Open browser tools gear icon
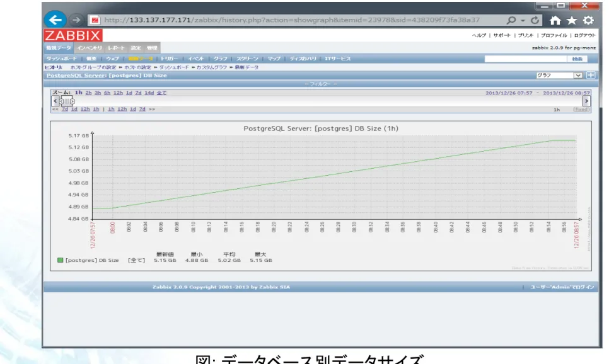Viewport: 609px width, 364px height. click(588, 20)
